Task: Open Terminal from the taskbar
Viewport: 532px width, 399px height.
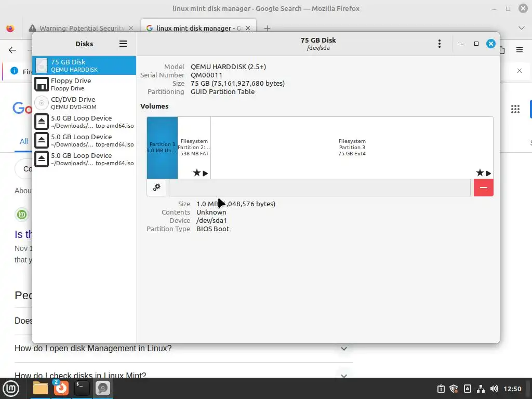Action: point(82,389)
